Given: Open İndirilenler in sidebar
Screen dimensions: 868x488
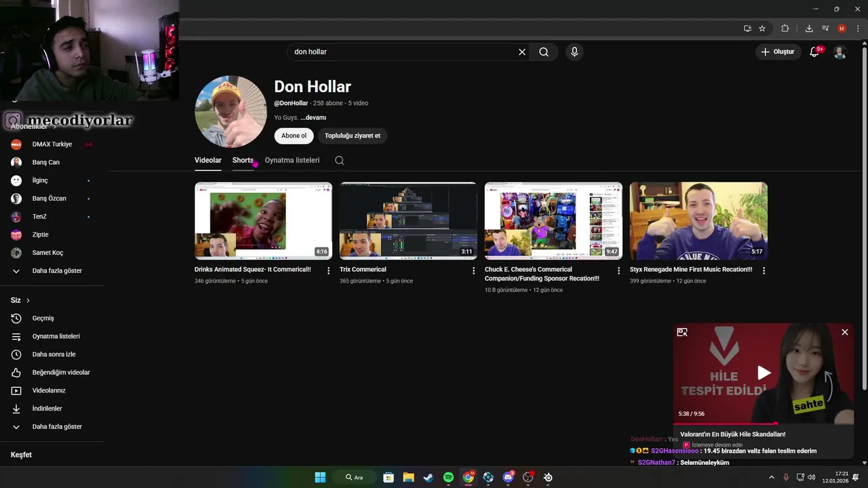Looking at the screenshot, I should [52, 409].
